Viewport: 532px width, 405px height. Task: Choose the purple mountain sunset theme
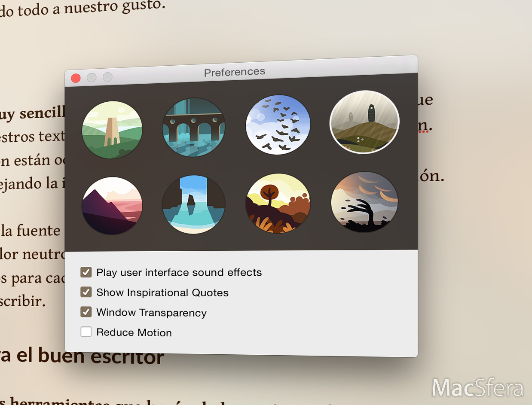(x=112, y=206)
